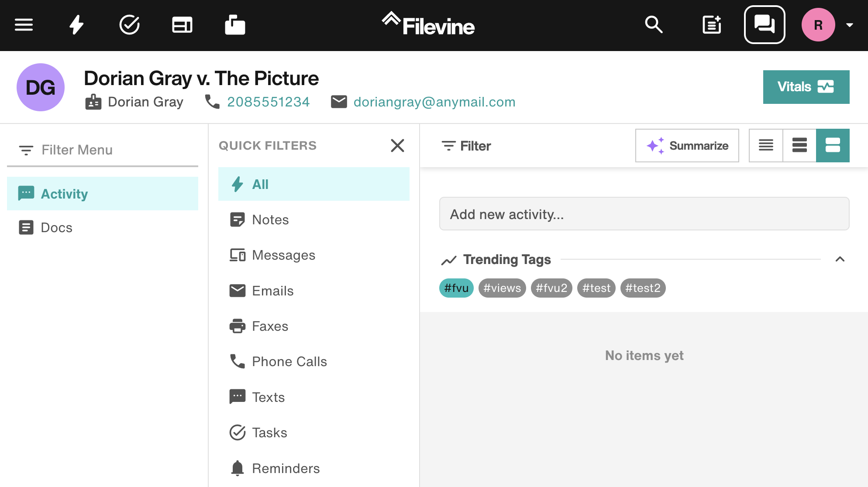Image resolution: width=868 pixels, height=487 pixels.
Task: Filter by Emails
Action: tap(314, 291)
